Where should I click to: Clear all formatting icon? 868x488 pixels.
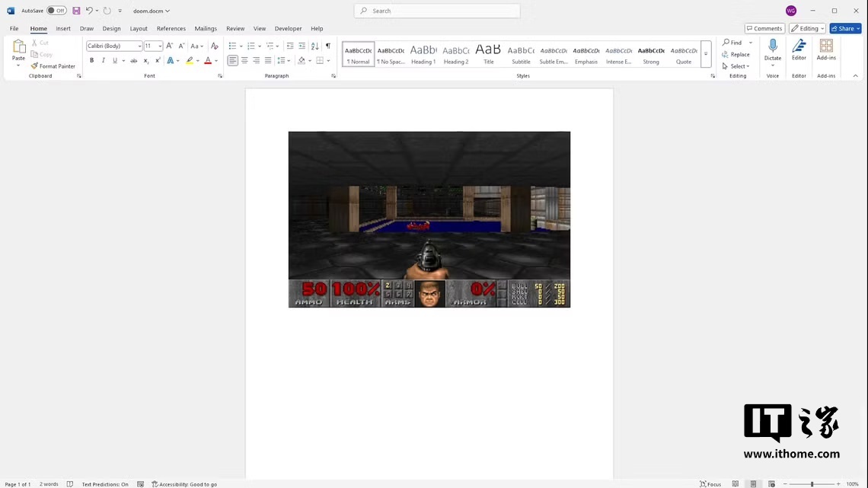click(x=214, y=46)
